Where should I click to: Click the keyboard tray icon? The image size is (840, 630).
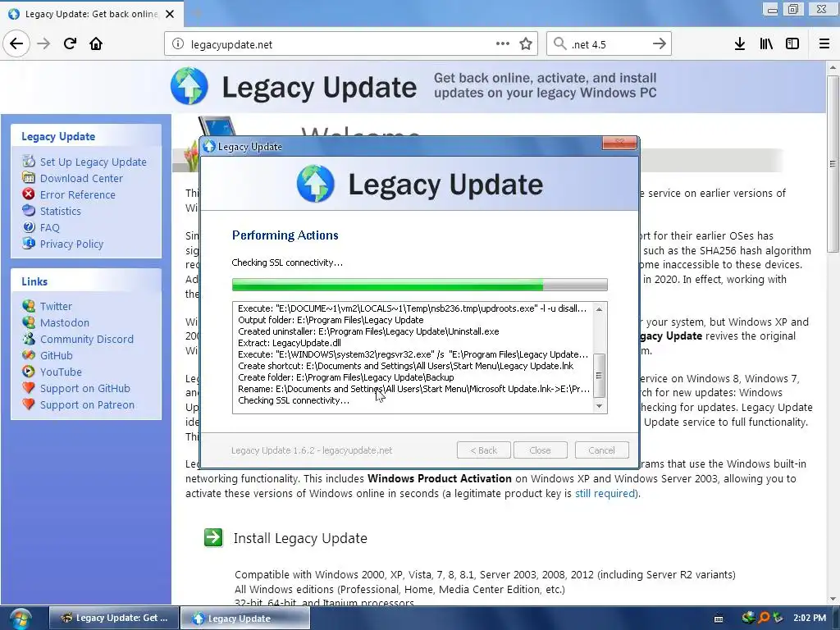[719, 619]
